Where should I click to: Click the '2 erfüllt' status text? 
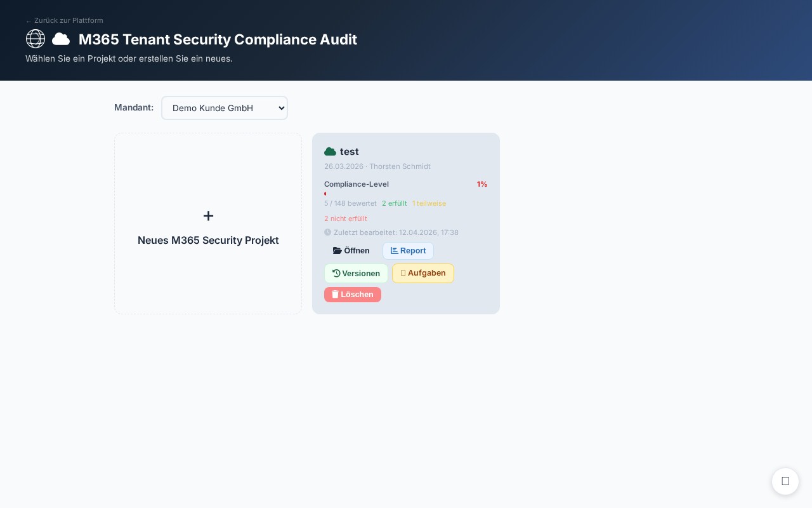coord(395,203)
